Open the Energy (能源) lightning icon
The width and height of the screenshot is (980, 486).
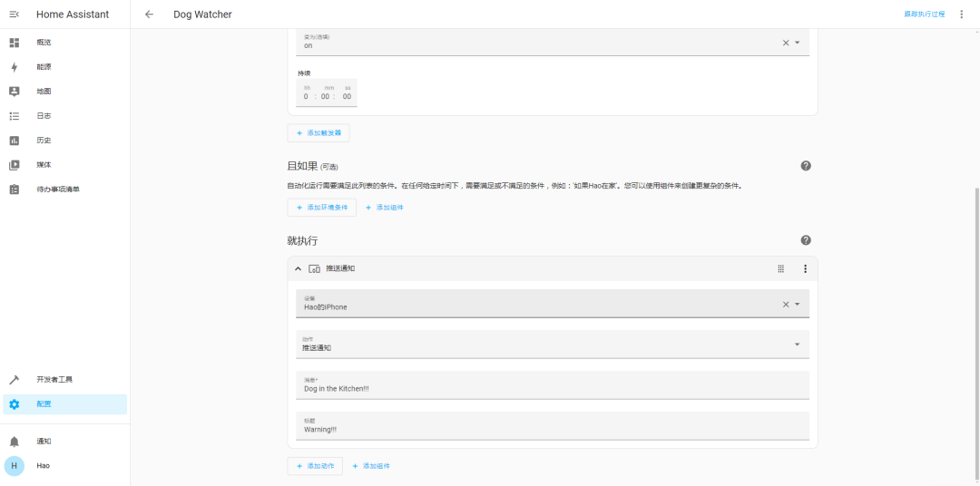(15, 67)
